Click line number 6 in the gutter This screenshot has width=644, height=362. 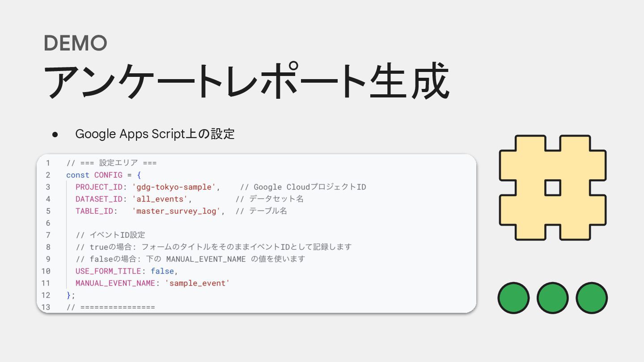point(48,223)
